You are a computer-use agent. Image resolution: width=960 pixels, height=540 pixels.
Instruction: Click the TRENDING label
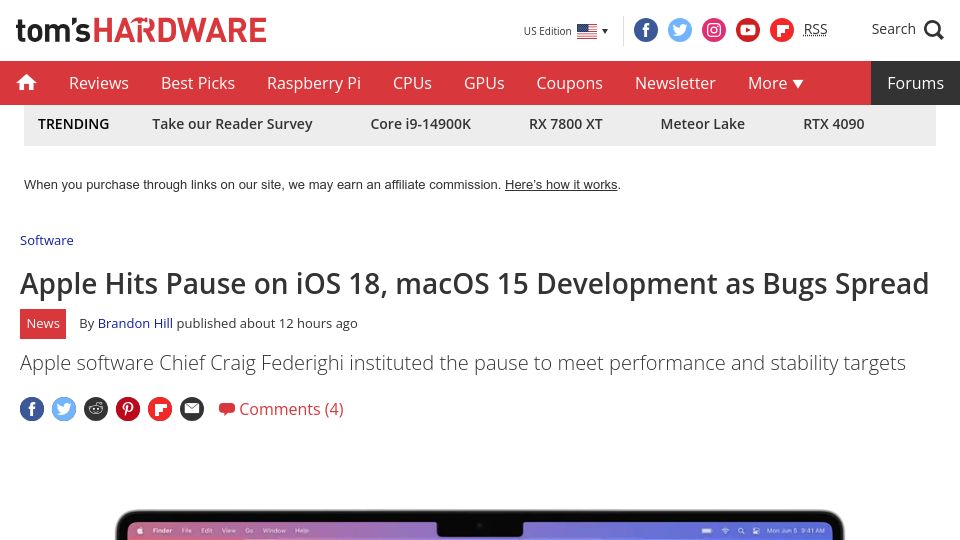tap(73, 124)
